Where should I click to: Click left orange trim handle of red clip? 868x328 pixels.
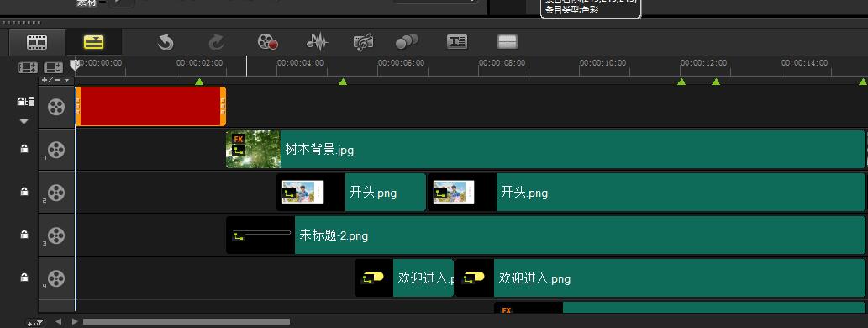pyautogui.click(x=78, y=106)
